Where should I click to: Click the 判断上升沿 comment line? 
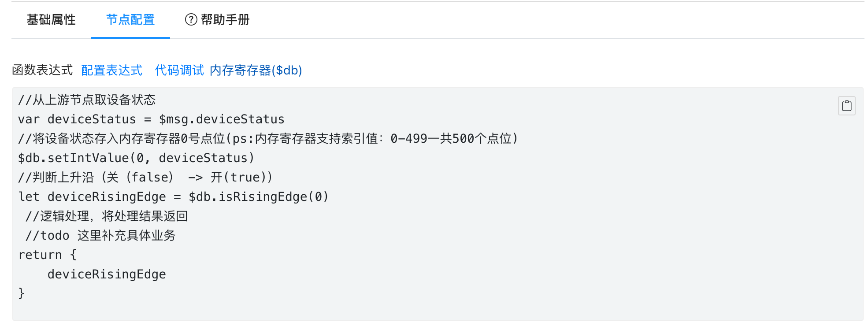tap(145, 177)
